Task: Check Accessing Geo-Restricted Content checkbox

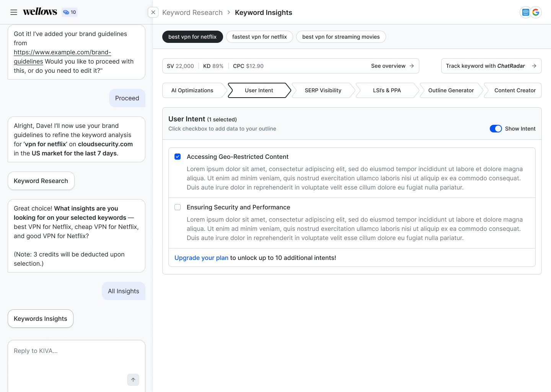Action: 178,157
